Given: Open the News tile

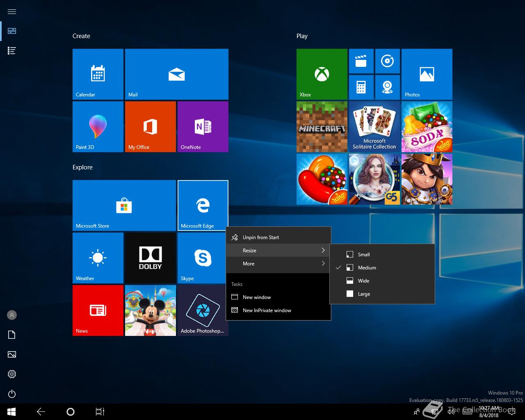Looking at the screenshot, I should click(98, 310).
